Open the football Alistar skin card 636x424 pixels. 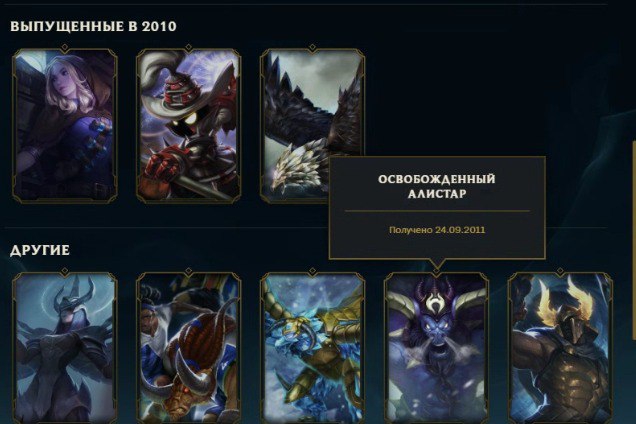189,348
